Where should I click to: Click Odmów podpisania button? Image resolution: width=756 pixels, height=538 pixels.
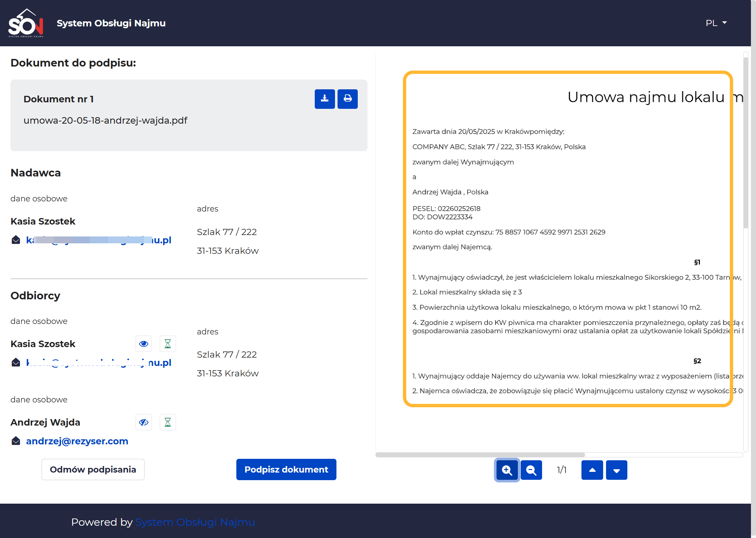click(x=93, y=470)
